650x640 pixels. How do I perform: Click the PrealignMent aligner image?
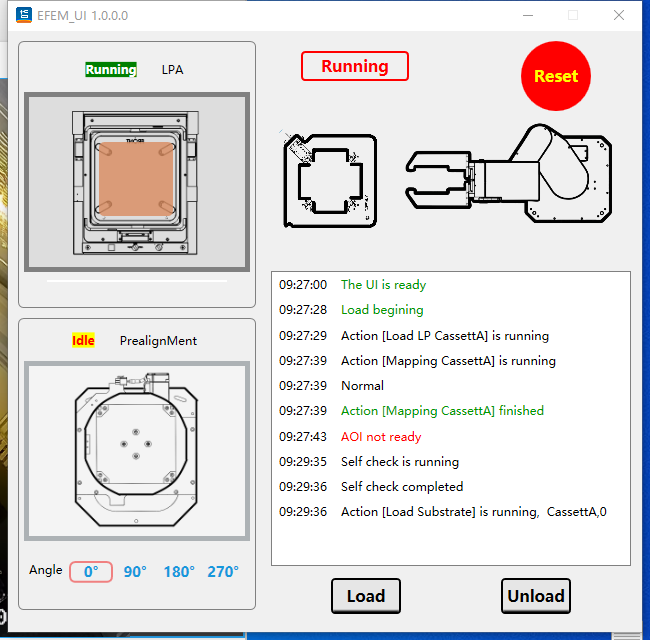[x=137, y=451]
